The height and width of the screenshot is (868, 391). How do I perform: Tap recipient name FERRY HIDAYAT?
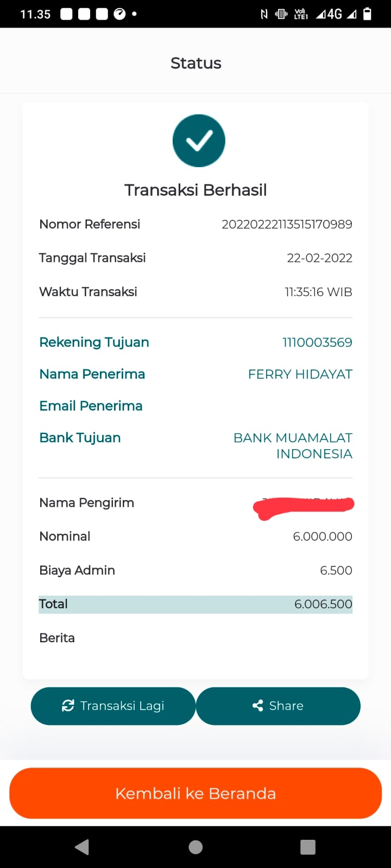pyautogui.click(x=300, y=374)
